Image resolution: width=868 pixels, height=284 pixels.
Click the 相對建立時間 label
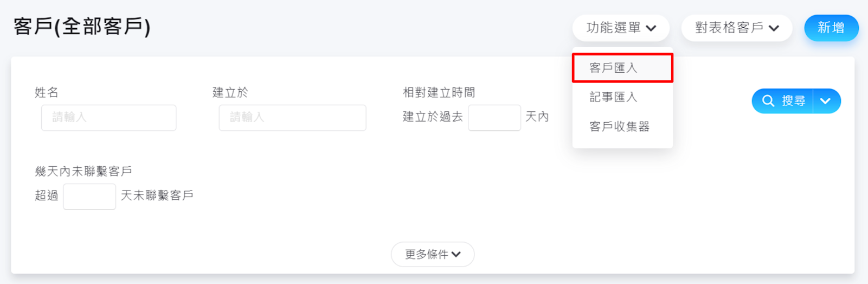click(x=439, y=93)
